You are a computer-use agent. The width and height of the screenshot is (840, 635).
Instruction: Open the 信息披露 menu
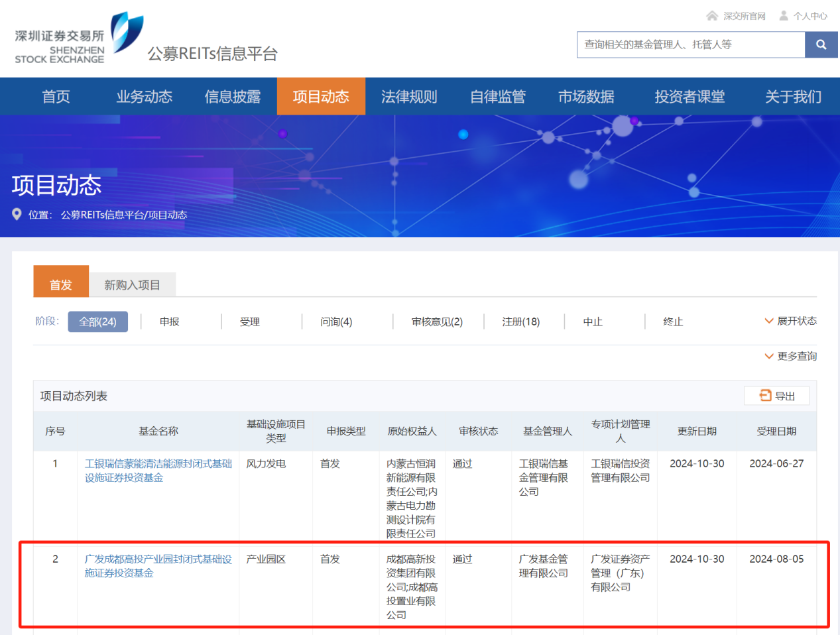tap(233, 97)
